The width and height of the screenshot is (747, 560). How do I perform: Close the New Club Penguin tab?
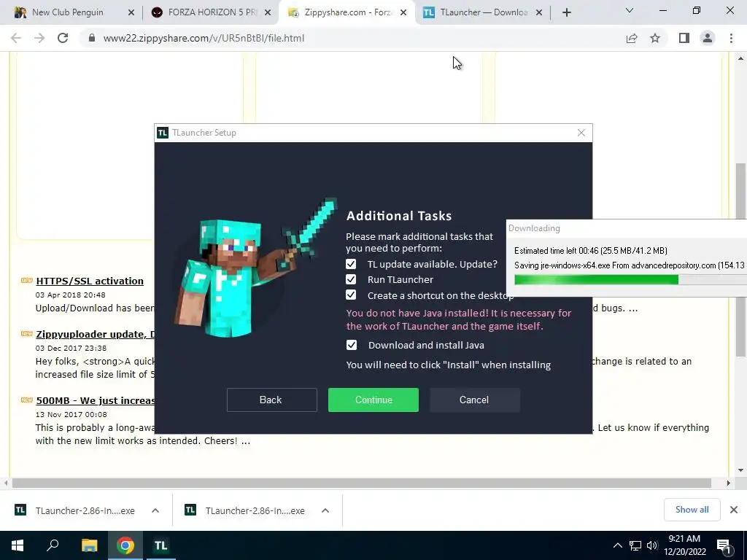pos(131,13)
